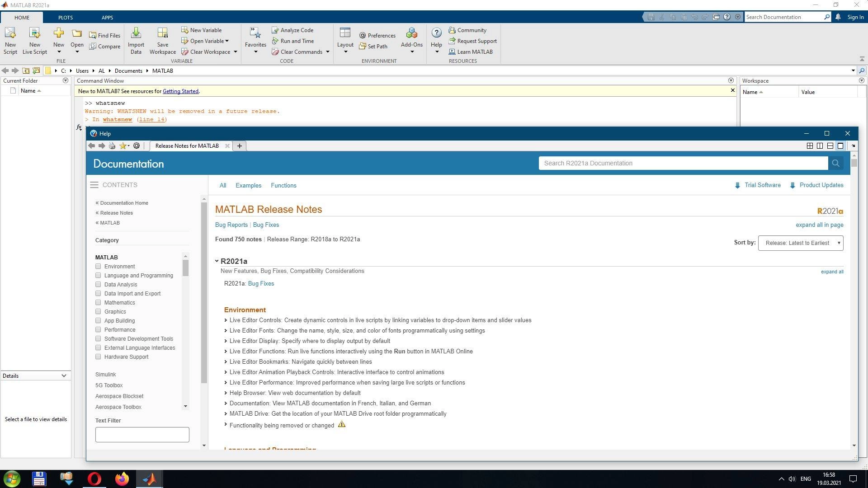Click the Search Documentation box in toolstrip
Viewport: 868px width, 488px height.
click(x=784, y=17)
